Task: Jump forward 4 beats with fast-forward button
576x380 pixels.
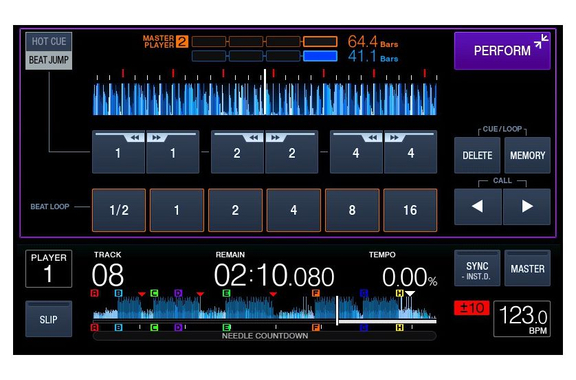Action: tap(411, 152)
